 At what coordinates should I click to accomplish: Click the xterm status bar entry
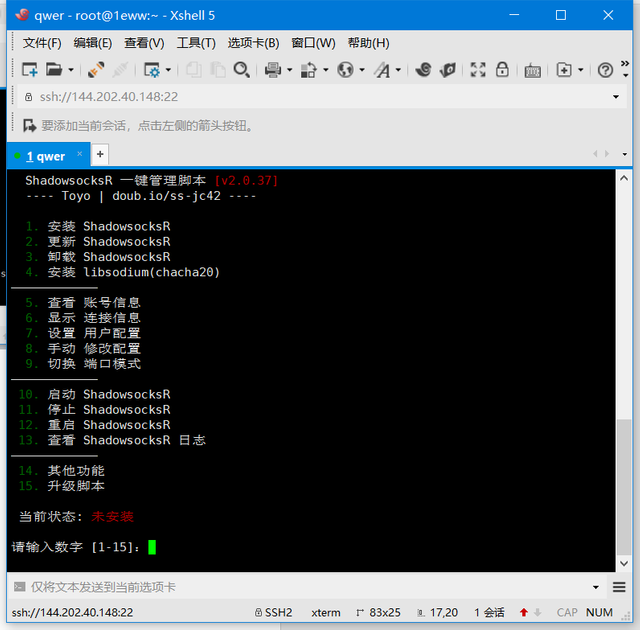coord(326,612)
